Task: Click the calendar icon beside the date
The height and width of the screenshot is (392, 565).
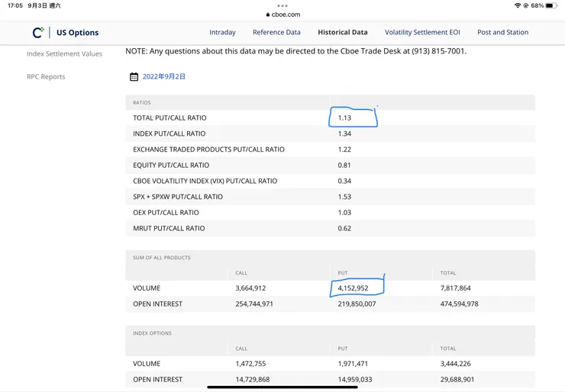Action: 134,77
